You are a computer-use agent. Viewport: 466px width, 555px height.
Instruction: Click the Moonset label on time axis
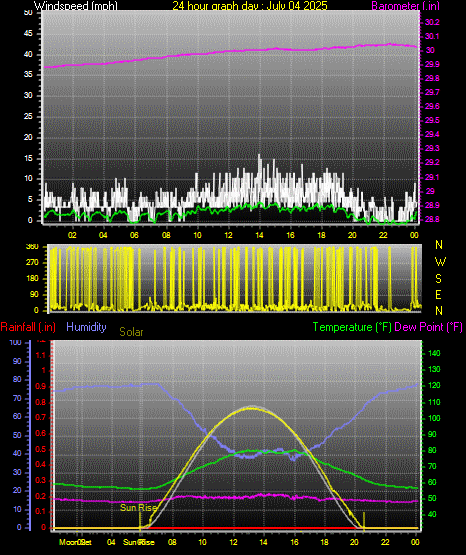tap(75, 542)
